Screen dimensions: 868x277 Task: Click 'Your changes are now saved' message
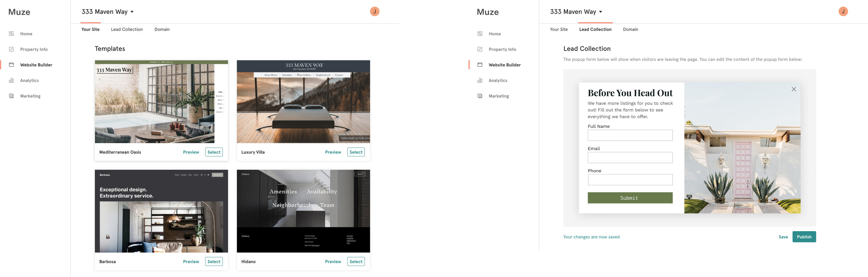click(591, 237)
